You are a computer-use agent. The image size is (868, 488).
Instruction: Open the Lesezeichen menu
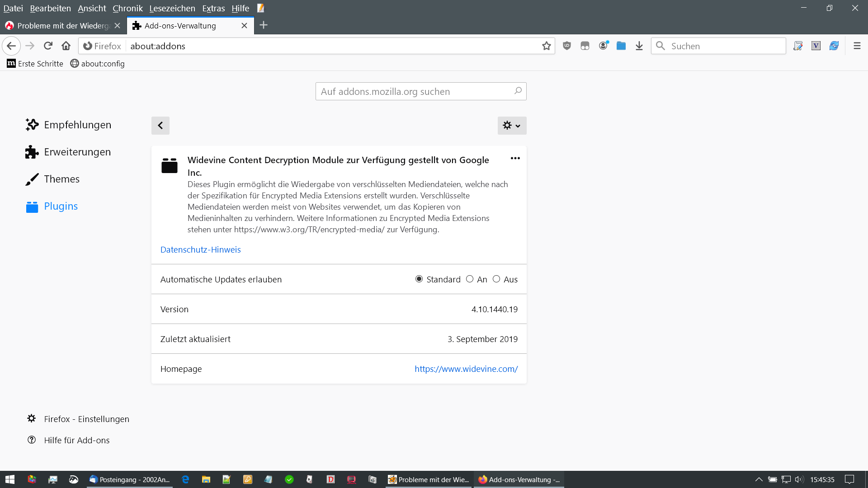tap(172, 8)
